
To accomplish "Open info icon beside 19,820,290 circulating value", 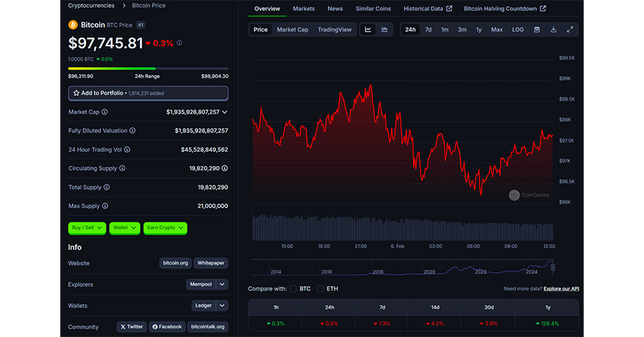I will tap(225, 168).
